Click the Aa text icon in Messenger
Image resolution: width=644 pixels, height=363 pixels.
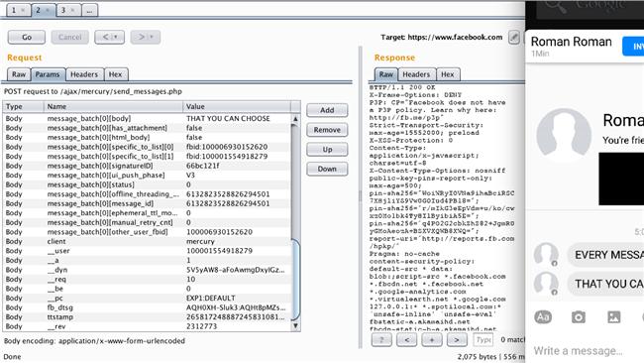[543, 317]
